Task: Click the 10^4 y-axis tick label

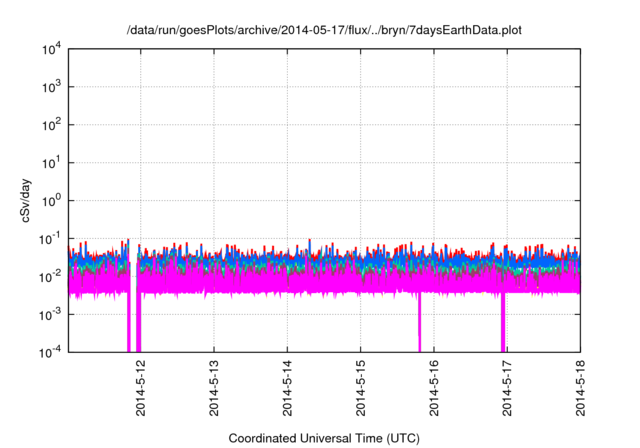Action: [51, 50]
